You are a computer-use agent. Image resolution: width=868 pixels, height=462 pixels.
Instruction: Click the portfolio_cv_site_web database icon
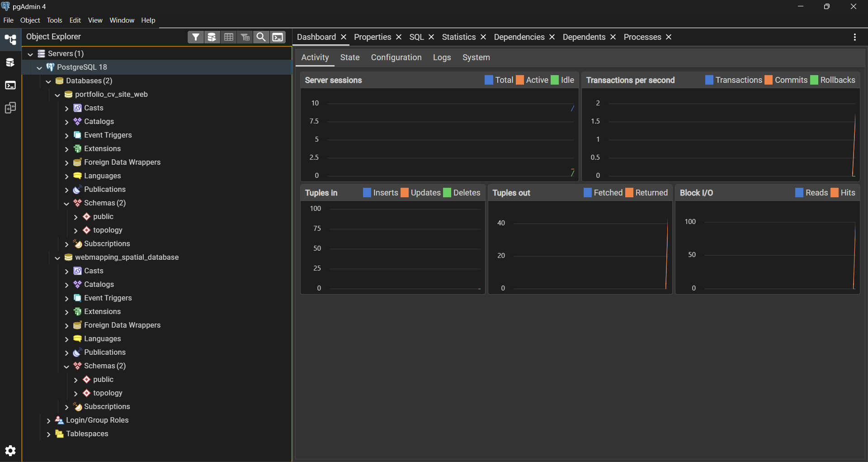(68, 94)
